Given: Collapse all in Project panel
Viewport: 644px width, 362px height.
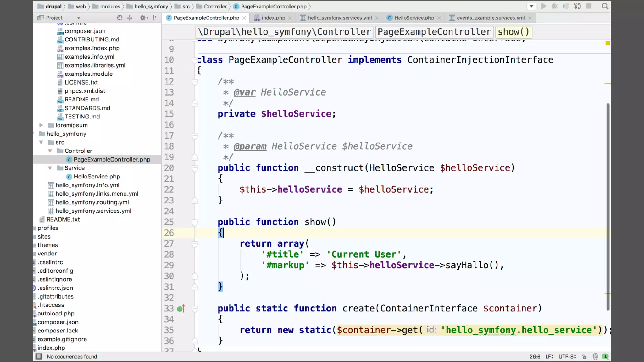Looking at the screenshot, I should point(130,18).
